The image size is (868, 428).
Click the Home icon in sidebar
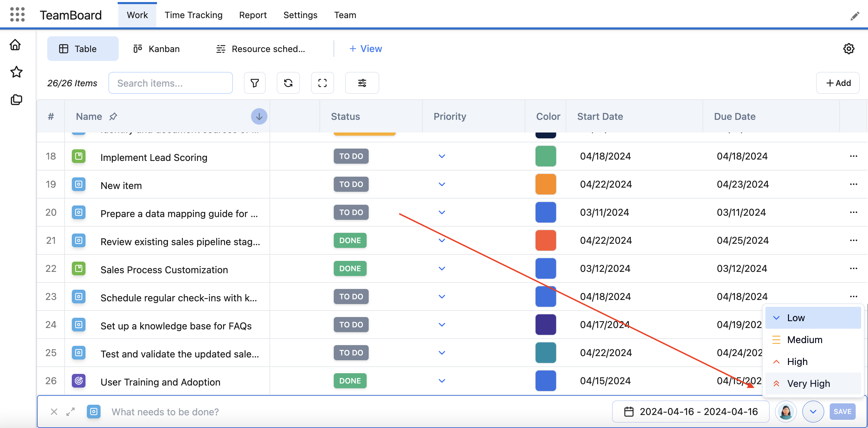pyautogui.click(x=16, y=45)
